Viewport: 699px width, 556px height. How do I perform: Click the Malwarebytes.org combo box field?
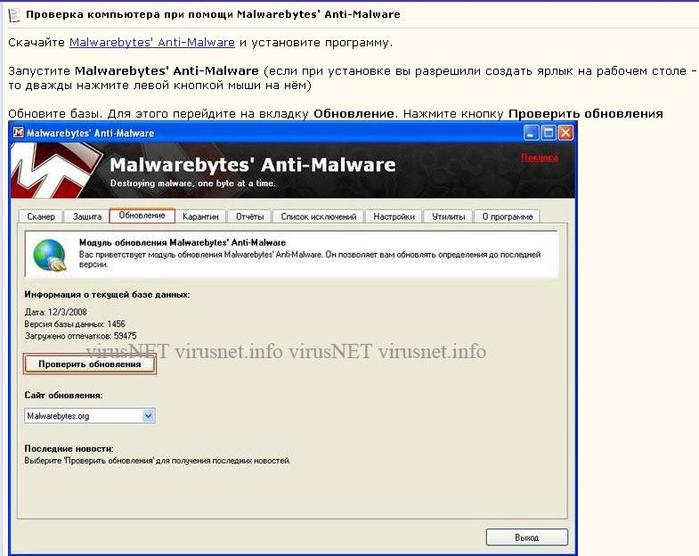pyautogui.click(x=90, y=416)
